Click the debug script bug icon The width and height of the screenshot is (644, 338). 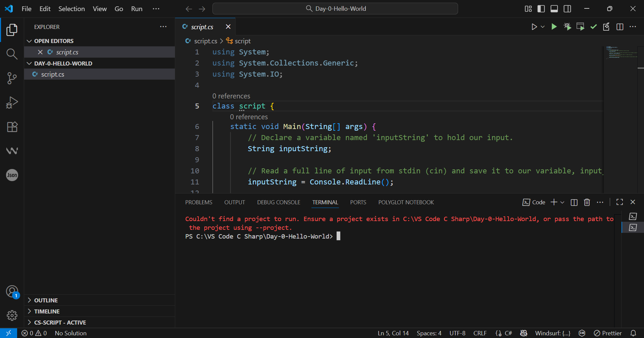[567, 27]
